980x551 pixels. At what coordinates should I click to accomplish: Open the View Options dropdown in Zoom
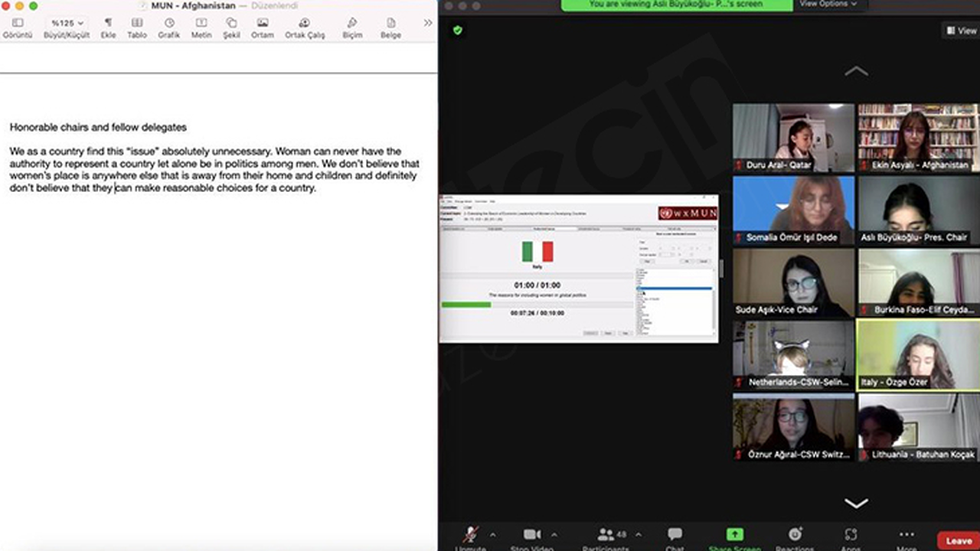click(828, 5)
